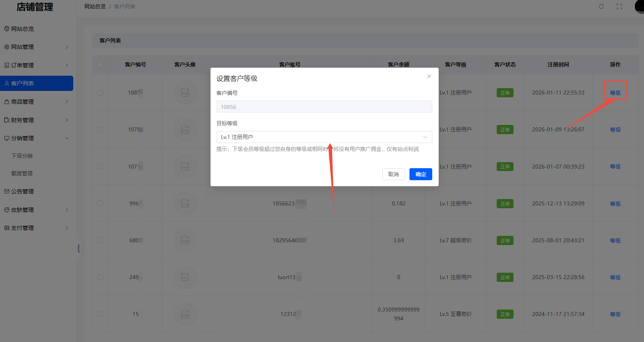This screenshot has width=644, height=342.
Task: Check the row for customer number 15
Action: coord(100,314)
